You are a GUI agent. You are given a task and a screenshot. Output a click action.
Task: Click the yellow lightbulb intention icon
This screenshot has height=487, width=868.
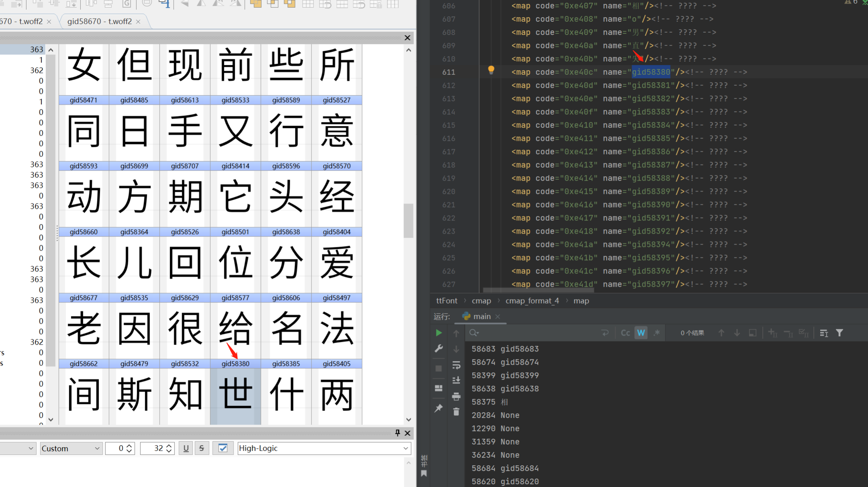pyautogui.click(x=491, y=70)
